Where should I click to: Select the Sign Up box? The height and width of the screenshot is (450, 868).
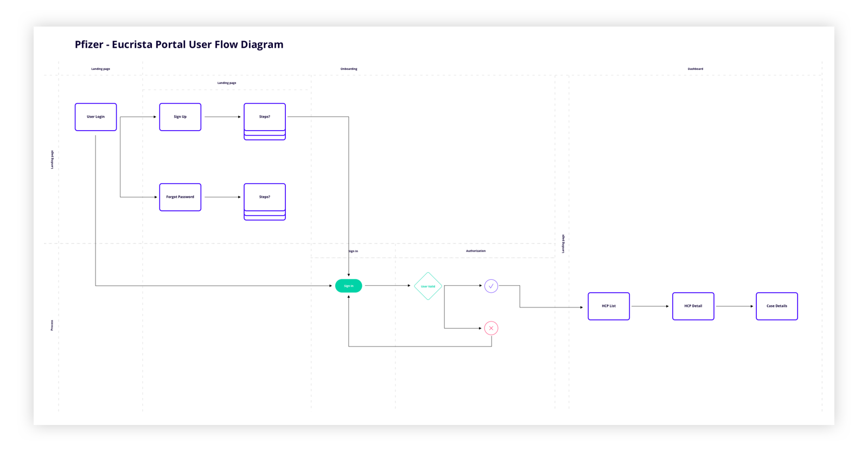(180, 117)
